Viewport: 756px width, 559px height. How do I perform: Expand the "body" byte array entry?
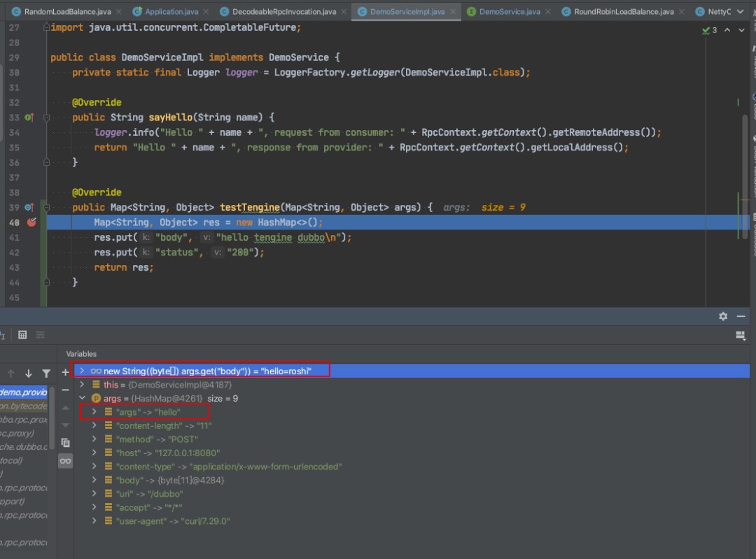point(94,480)
